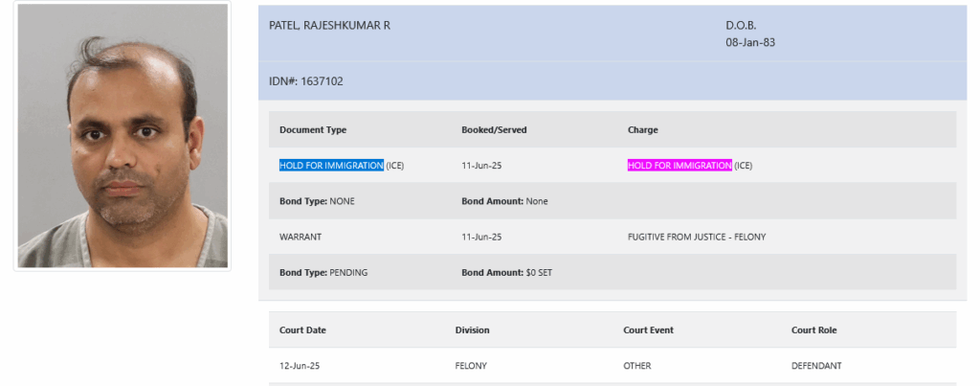Click the IDN# 1637102 text

(x=305, y=81)
